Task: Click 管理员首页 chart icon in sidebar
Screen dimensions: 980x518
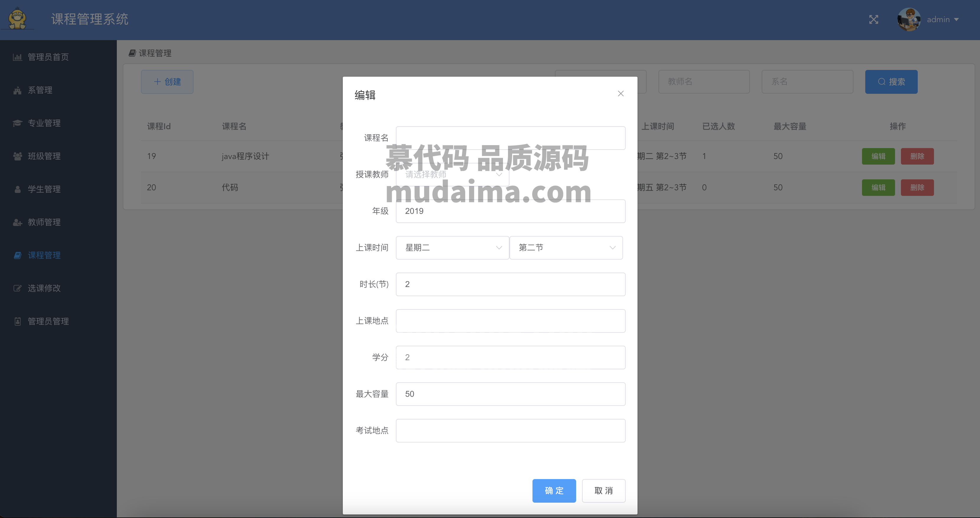Action: pyautogui.click(x=17, y=57)
